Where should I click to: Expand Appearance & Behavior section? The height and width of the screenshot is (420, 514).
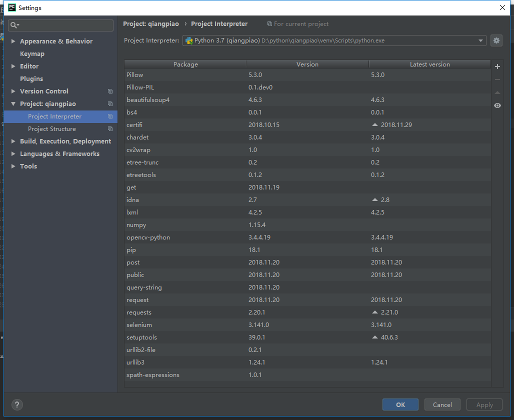click(13, 41)
